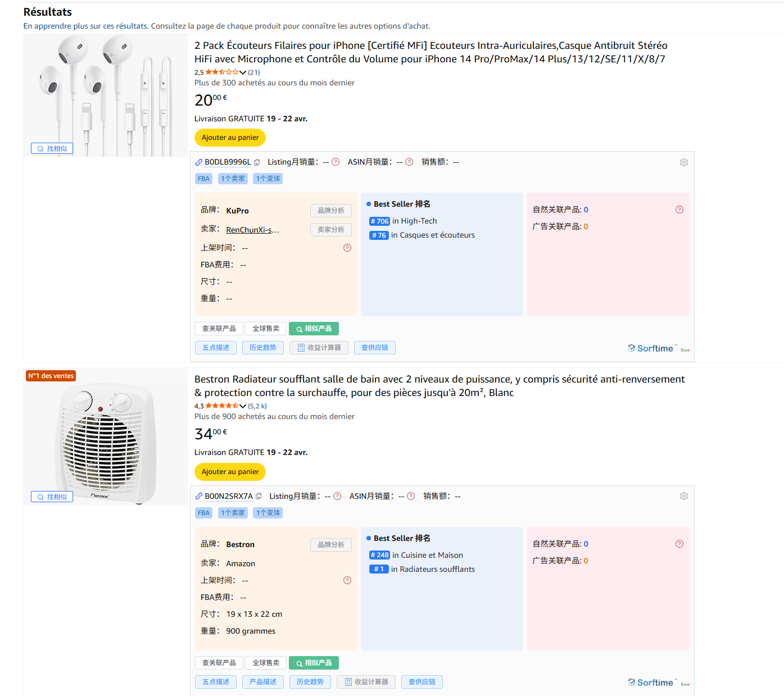The width and height of the screenshot is (784, 696).
Task: Open the link icon next to B00N2SRX7A
Action: tap(198, 496)
